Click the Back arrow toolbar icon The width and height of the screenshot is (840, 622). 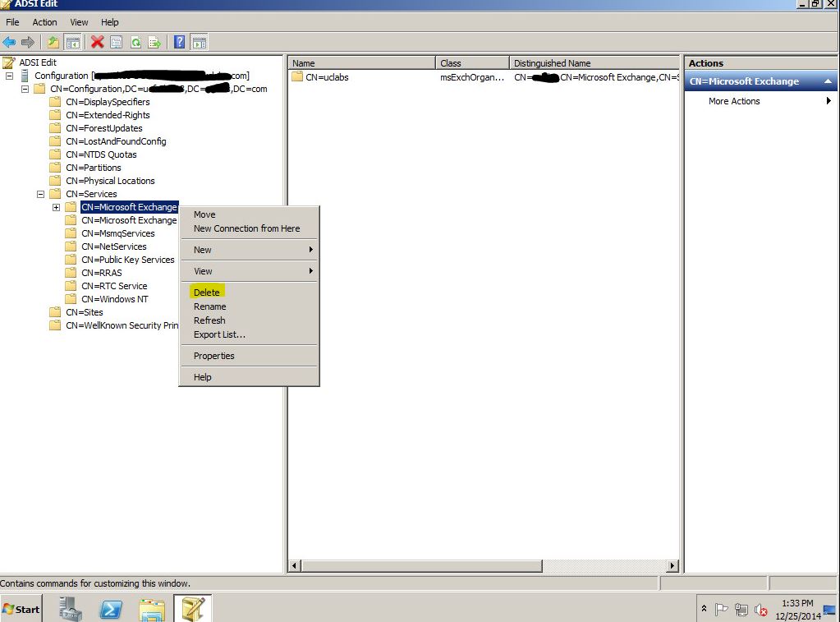(x=9, y=42)
